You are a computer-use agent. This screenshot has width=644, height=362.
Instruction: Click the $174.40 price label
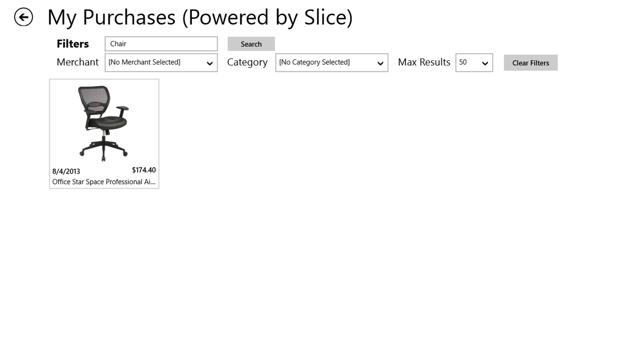(144, 170)
